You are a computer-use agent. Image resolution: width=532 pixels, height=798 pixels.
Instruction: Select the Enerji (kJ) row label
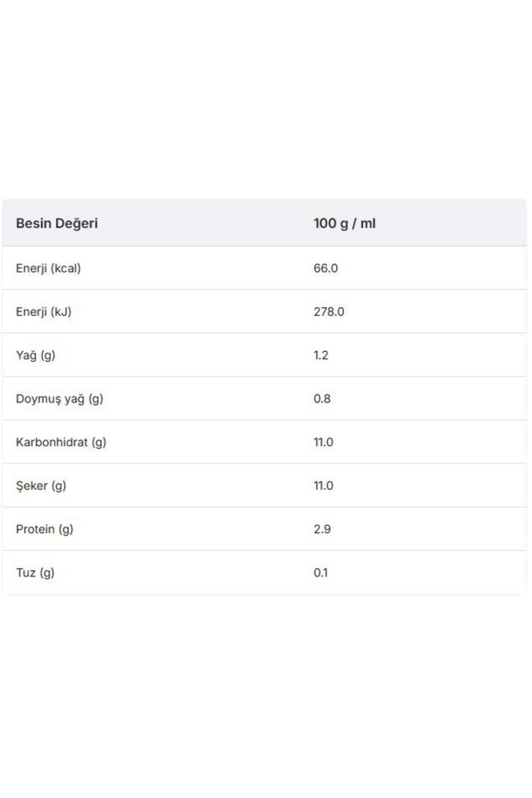pos(44,311)
